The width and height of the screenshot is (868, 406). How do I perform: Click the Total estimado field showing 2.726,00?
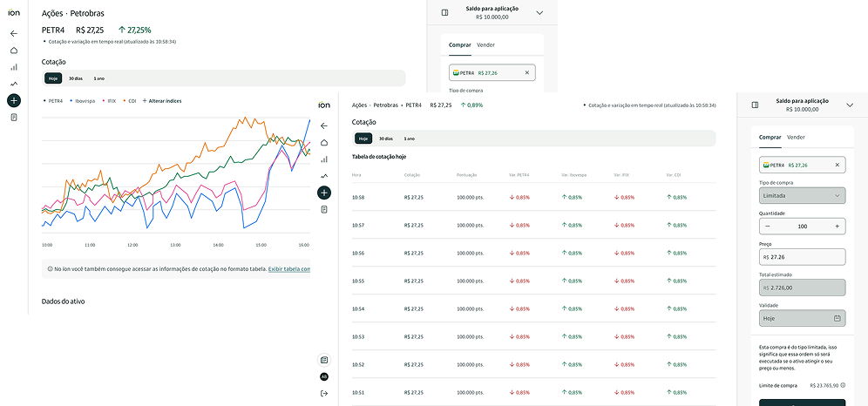(x=802, y=288)
